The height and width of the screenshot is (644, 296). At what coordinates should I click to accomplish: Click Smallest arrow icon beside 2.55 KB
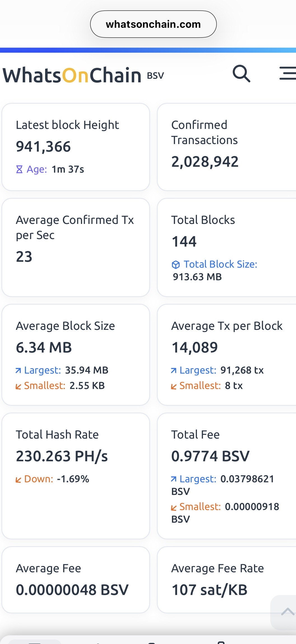pos(18,386)
